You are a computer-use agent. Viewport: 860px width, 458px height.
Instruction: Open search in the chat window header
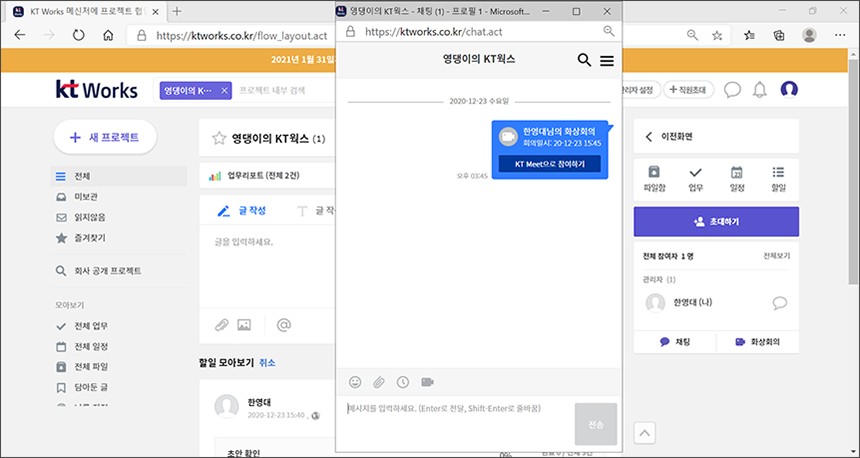(x=584, y=60)
